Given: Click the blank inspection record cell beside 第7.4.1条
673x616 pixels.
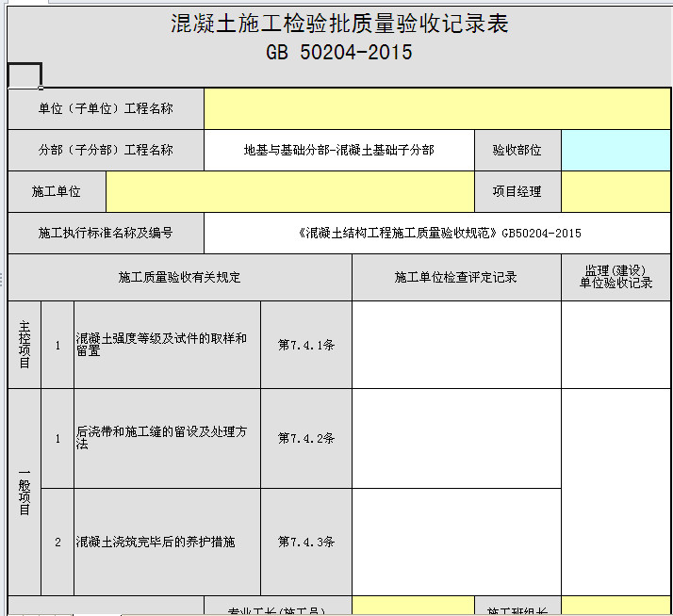Looking at the screenshot, I should click(456, 345).
